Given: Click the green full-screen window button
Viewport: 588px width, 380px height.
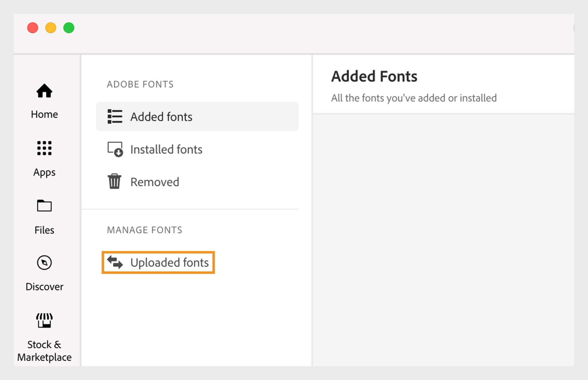Looking at the screenshot, I should 69,28.
